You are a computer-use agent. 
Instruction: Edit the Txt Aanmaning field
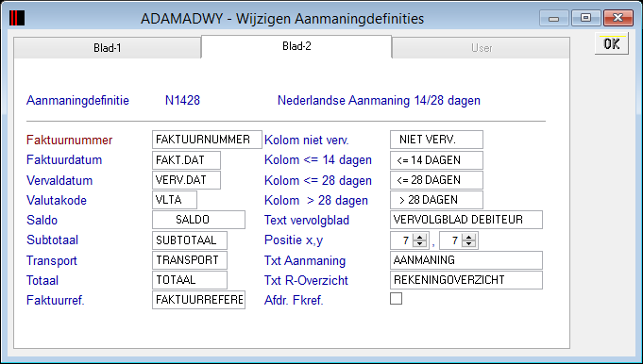click(466, 260)
